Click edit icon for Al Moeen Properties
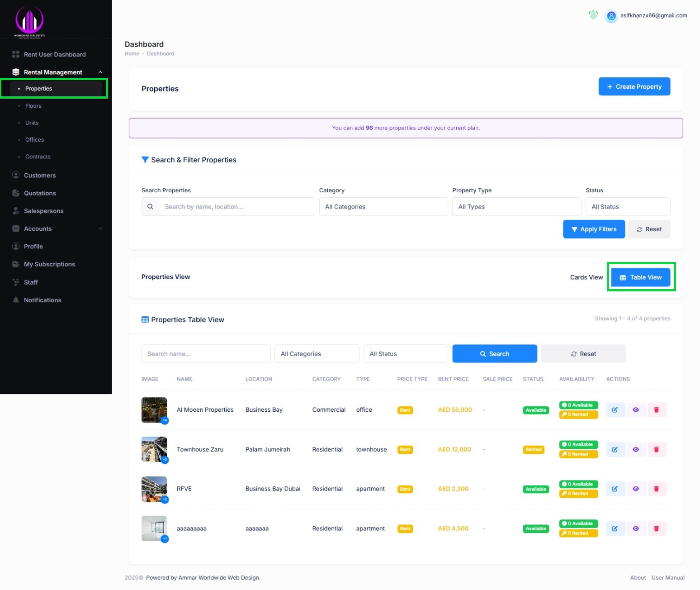The height and width of the screenshot is (590, 700). [615, 410]
